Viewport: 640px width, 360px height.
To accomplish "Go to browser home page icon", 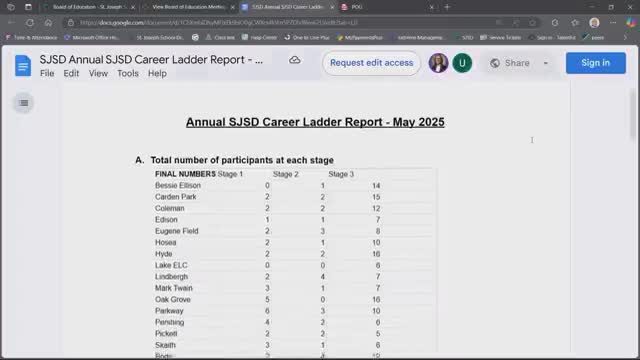I will [x=48, y=22].
